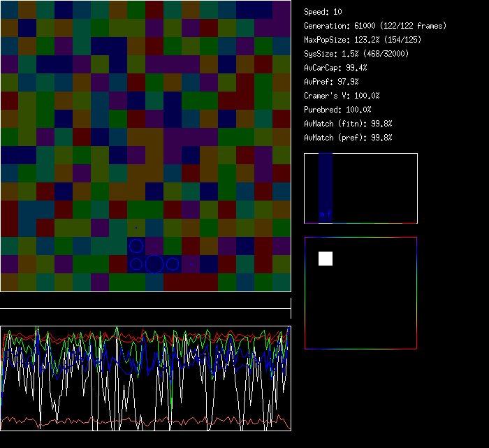Click the topmost small blue dot in the grid
Viewport: 489px width, 448px height.
pos(136,228)
